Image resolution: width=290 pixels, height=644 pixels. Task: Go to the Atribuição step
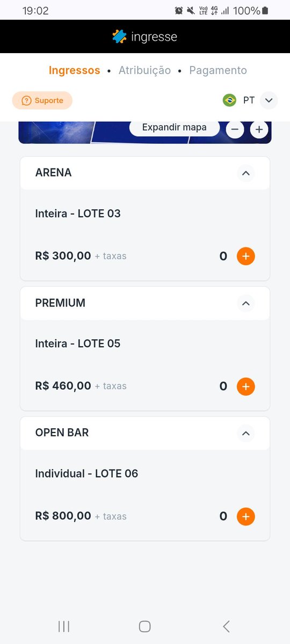[144, 70]
